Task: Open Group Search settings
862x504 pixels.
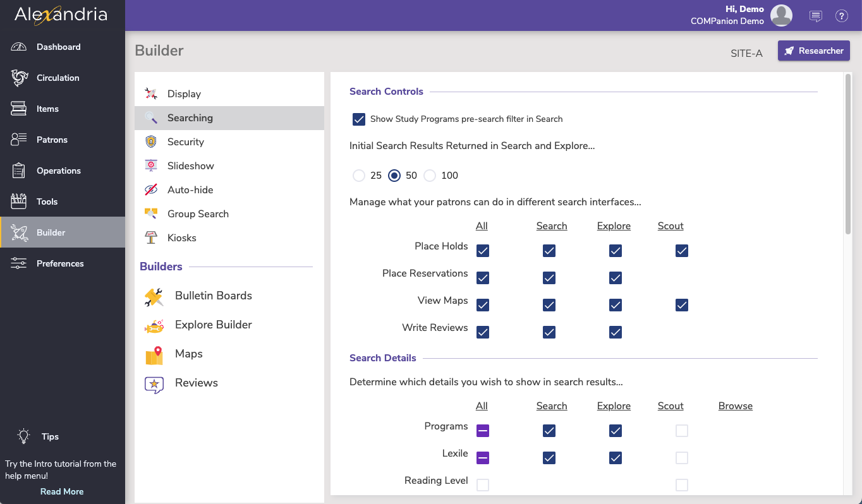Action: click(229, 214)
